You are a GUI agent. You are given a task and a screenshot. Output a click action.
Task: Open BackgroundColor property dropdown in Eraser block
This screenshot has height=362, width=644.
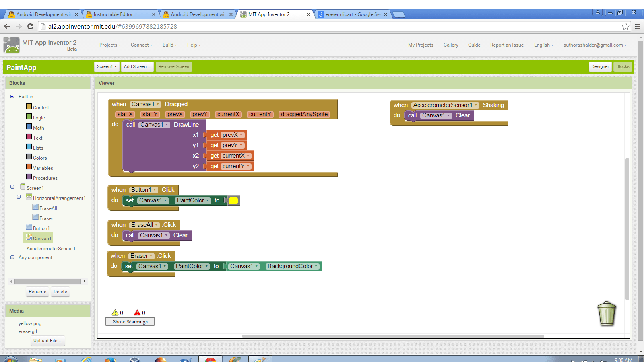pos(293,266)
